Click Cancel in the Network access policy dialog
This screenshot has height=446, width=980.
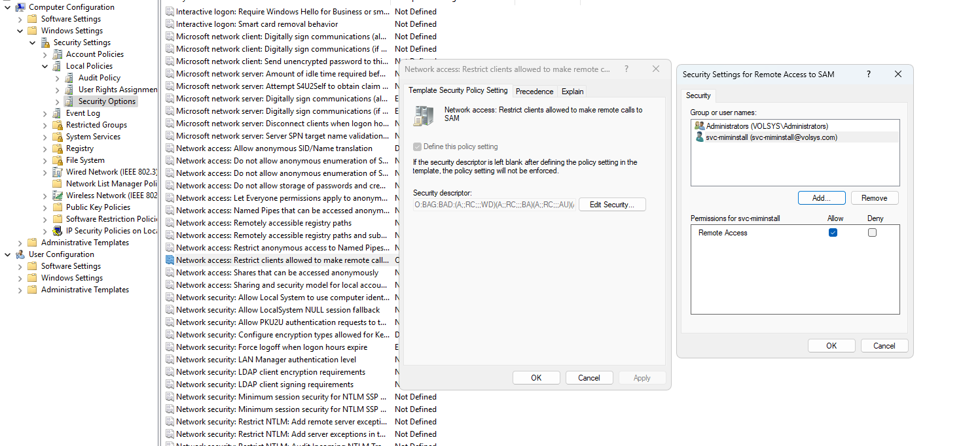[x=589, y=378]
